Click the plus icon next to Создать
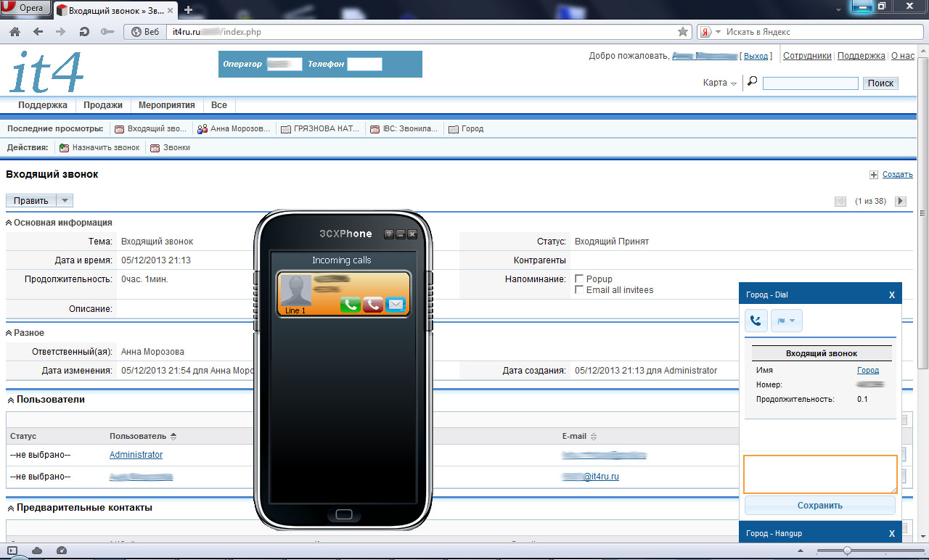This screenshot has width=929, height=560. pos(874,175)
